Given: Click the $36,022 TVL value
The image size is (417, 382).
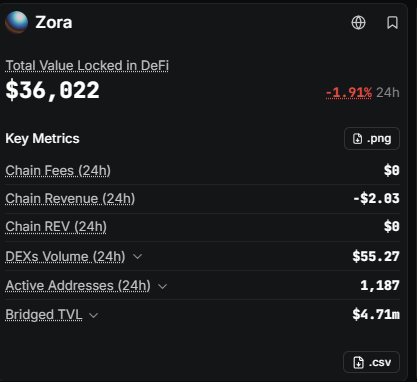Looking at the screenshot, I should 52,90.
